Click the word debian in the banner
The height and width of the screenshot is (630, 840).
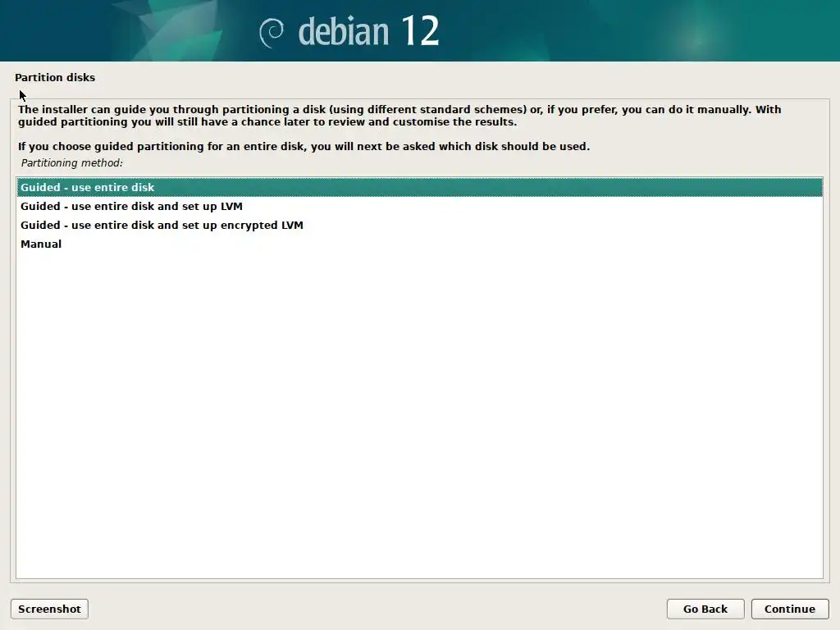pyautogui.click(x=344, y=32)
